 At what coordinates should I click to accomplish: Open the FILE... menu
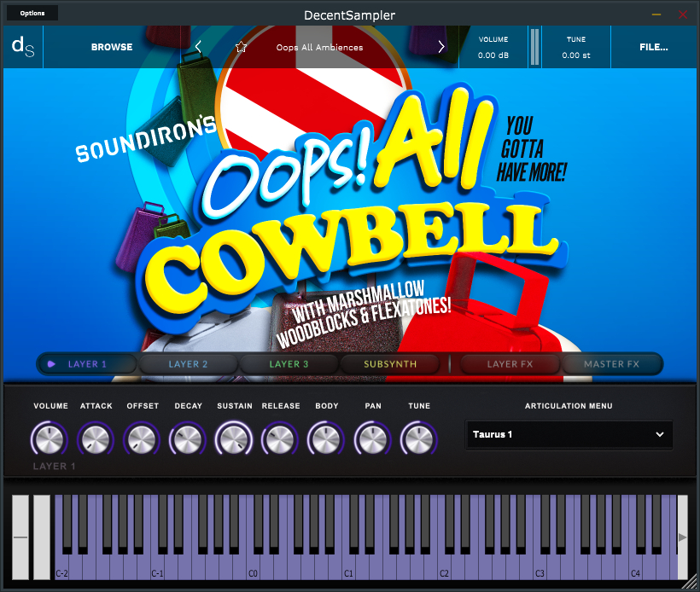654,47
